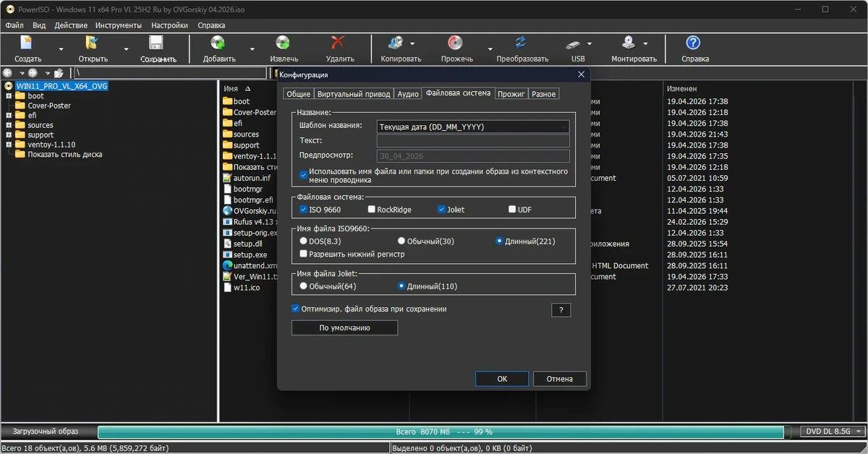Click the Преобразовать (Convert) arrows icon
868x454 pixels.
click(x=521, y=43)
